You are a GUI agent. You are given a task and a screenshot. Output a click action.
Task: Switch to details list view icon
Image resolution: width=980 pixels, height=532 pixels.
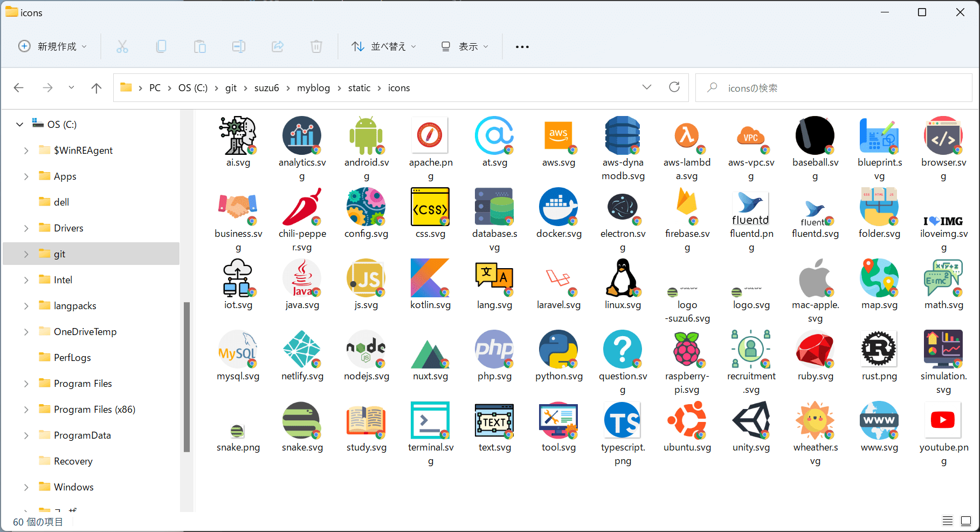[948, 521]
